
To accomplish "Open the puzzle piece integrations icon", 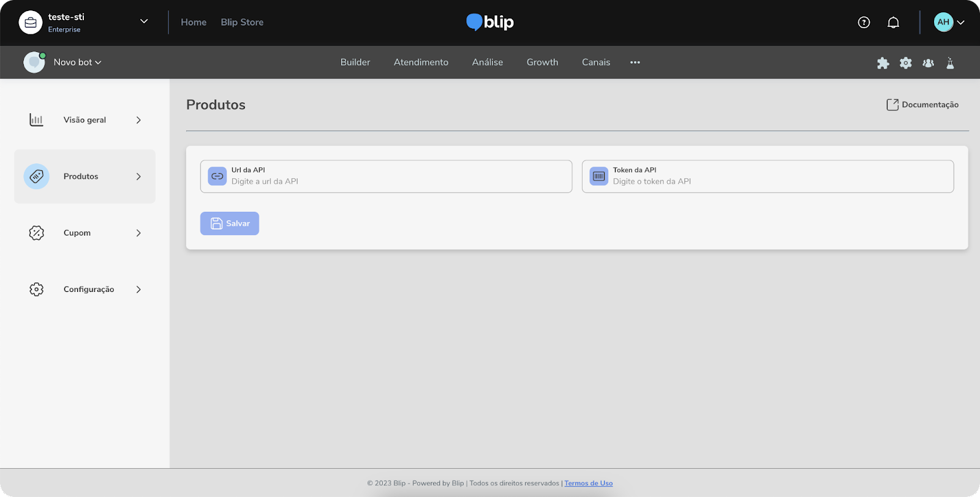I will (x=883, y=63).
